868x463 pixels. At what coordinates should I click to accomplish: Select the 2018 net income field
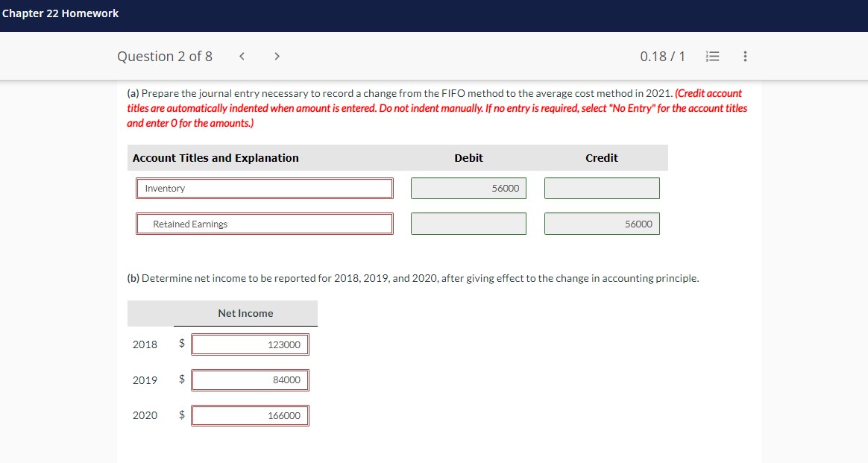click(x=250, y=344)
